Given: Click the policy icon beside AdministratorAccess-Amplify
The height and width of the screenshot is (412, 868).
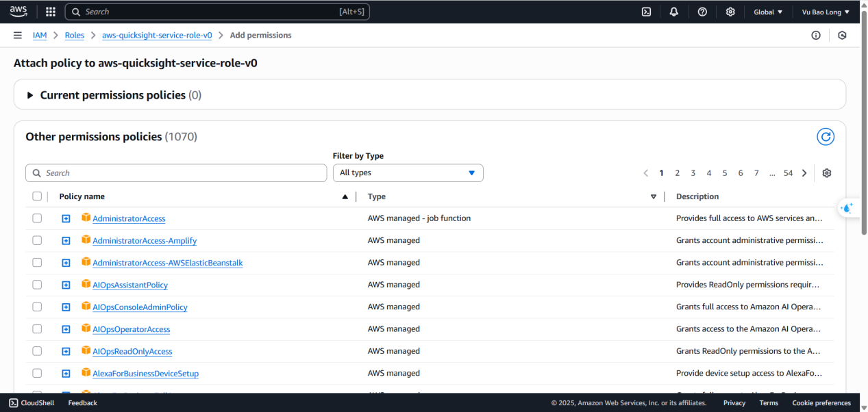Looking at the screenshot, I should (86, 240).
